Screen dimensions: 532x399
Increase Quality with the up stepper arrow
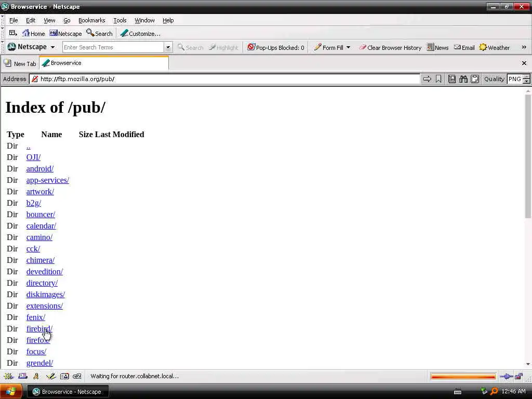point(526,77)
